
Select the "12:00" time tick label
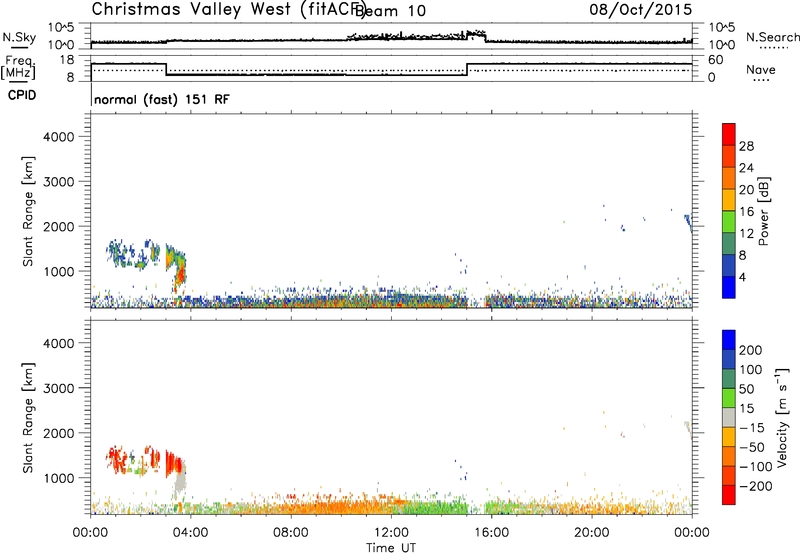point(391,533)
